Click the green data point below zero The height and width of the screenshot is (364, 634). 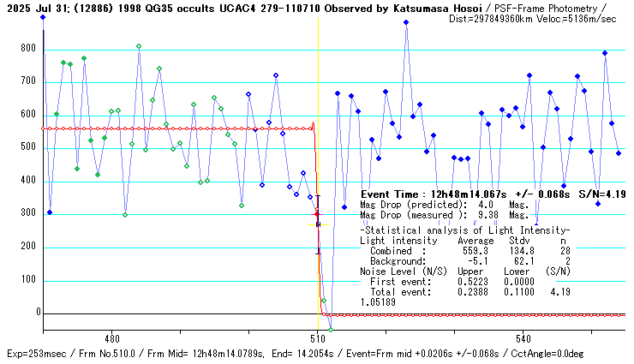pos(331,329)
